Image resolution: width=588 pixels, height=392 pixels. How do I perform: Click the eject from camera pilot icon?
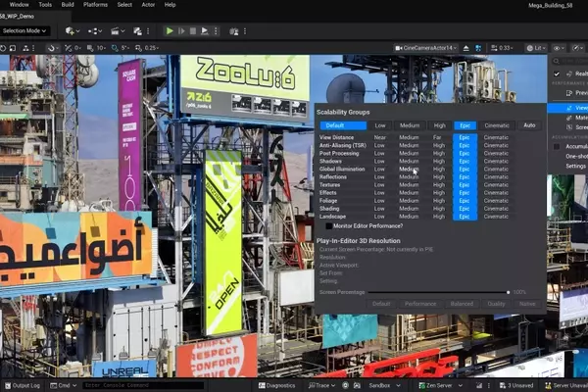coord(465,48)
